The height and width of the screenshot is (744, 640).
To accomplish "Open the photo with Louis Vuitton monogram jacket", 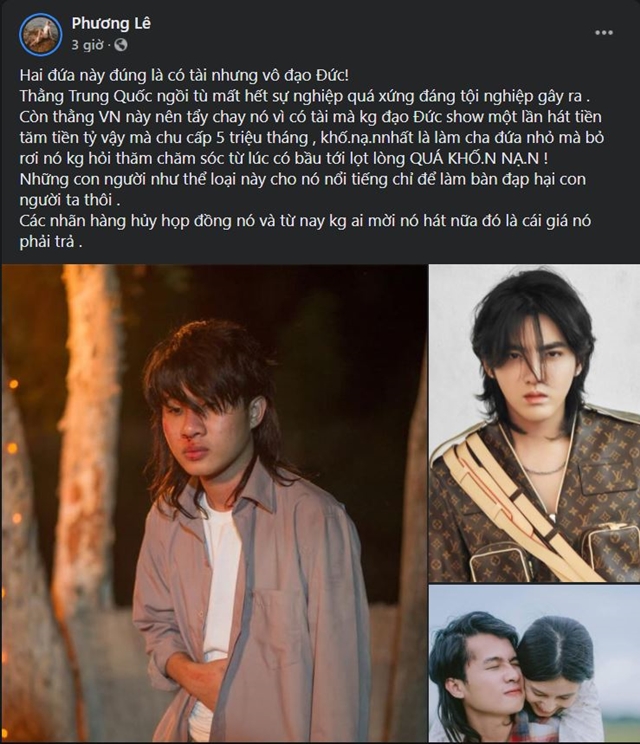I will pyautogui.click(x=534, y=423).
